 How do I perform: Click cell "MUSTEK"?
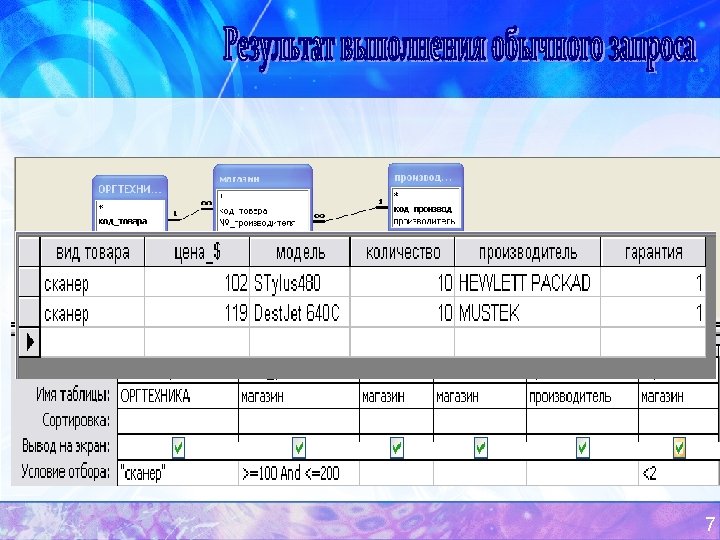528,313
